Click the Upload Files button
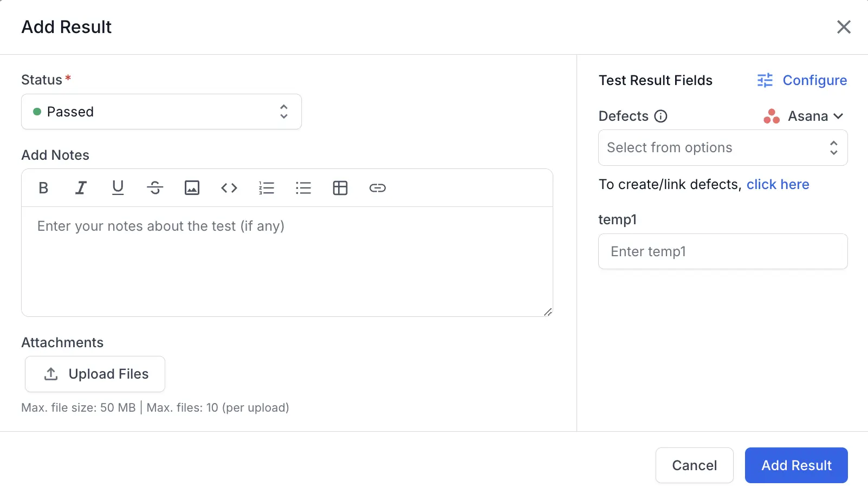This screenshot has width=868, height=494. [95, 374]
